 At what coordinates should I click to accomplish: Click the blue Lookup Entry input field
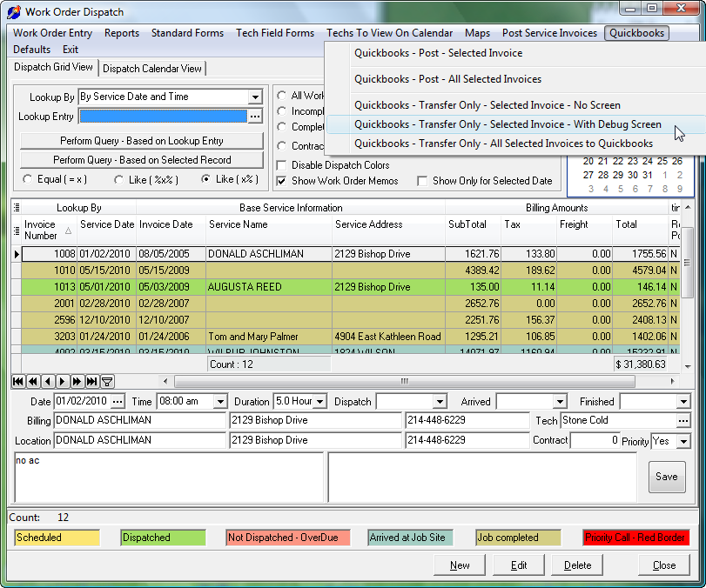pyautogui.click(x=164, y=117)
